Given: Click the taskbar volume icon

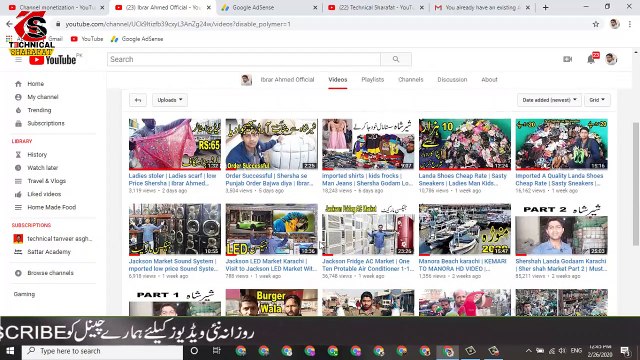Looking at the screenshot, I should (562, 351).
